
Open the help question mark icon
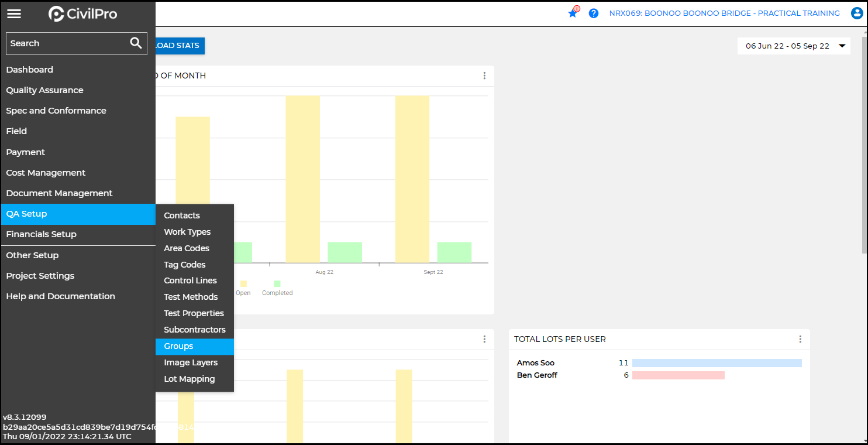594,13
